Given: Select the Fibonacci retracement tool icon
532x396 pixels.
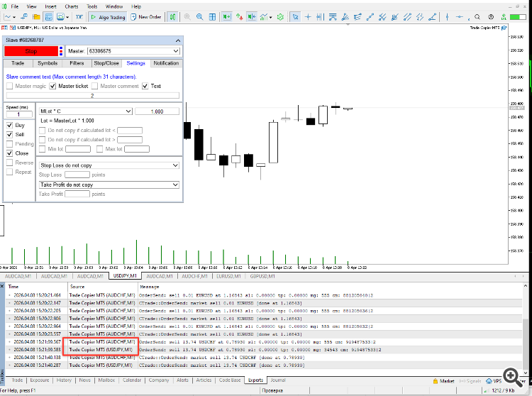Looking at the screenshot, I should [333, 16].
